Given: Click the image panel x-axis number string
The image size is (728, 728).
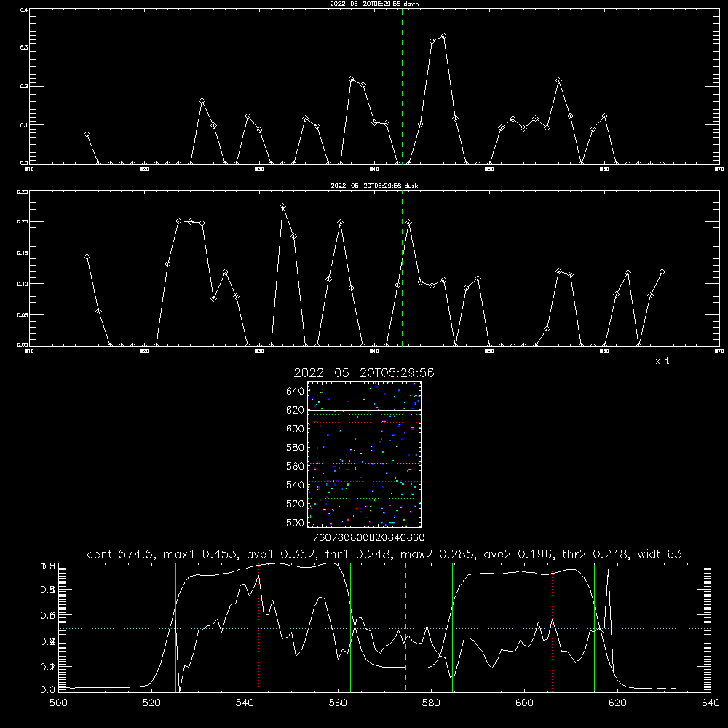Looking at the screenshot, I should click(369, 538).
